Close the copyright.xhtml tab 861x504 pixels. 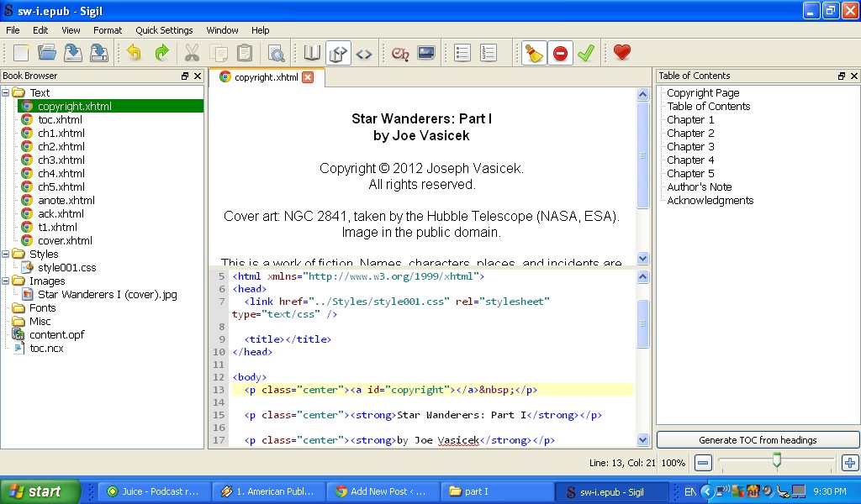(x=308, y=77)
